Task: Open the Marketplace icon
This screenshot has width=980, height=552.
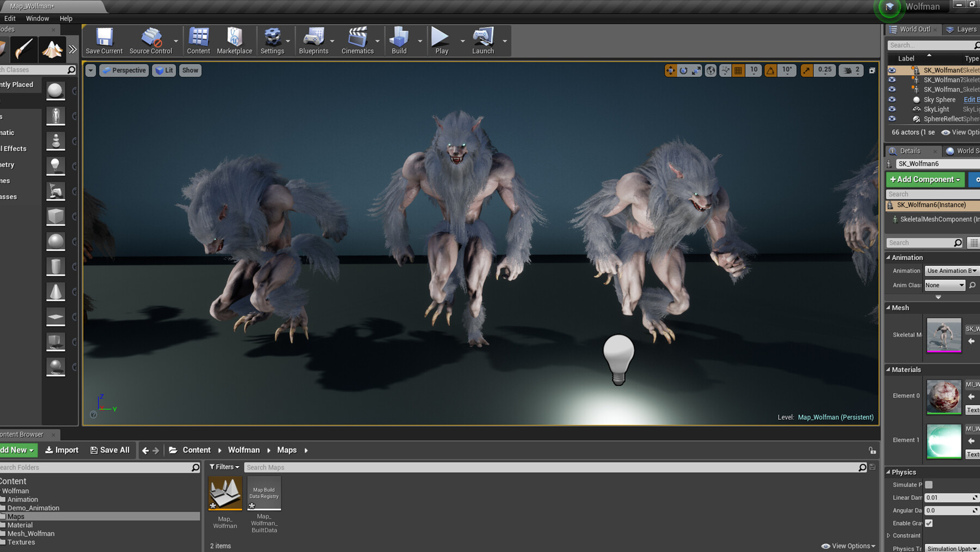Action: [x=235, y=41]
